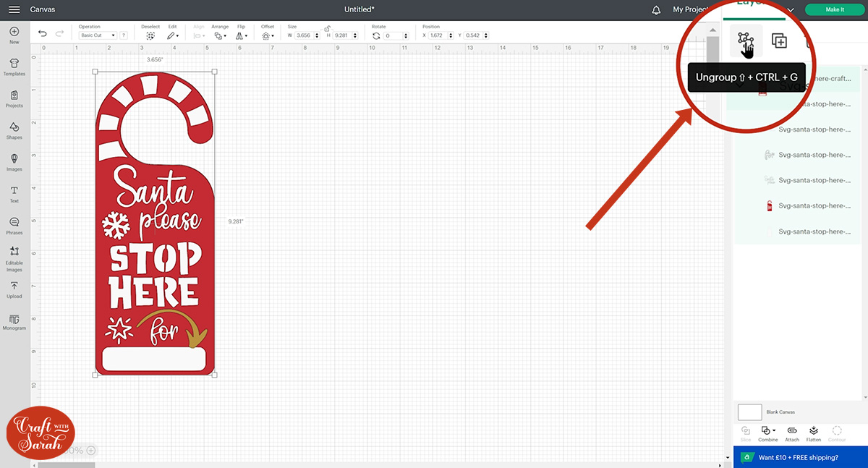Click the free shipping offer banner
This screenshot has width=868, height=468.
pos(801,457)
